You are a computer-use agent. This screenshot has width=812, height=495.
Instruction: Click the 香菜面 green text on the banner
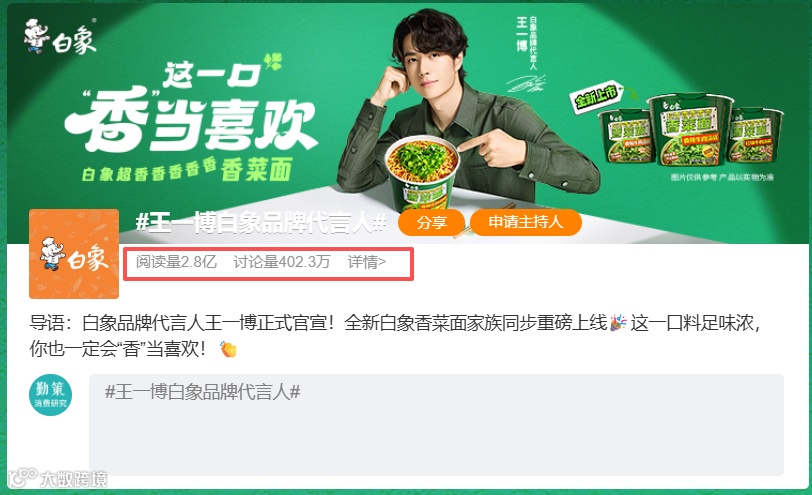click(256, 170)
